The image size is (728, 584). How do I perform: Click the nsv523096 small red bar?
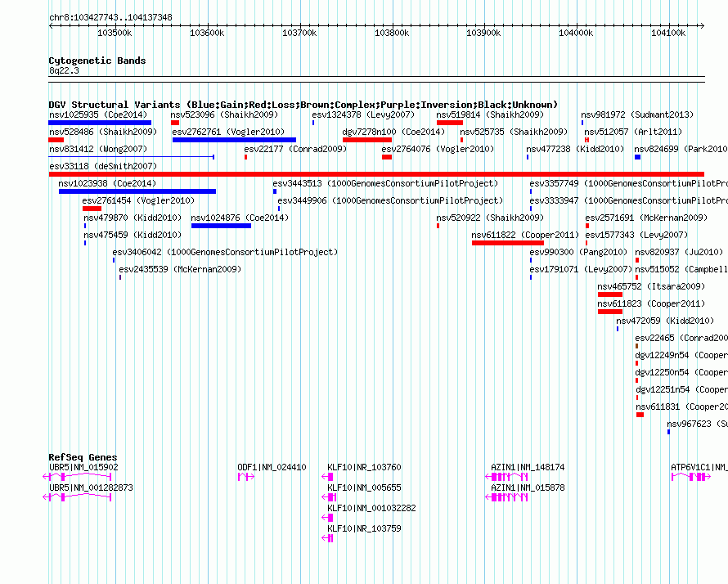[175, 123]
